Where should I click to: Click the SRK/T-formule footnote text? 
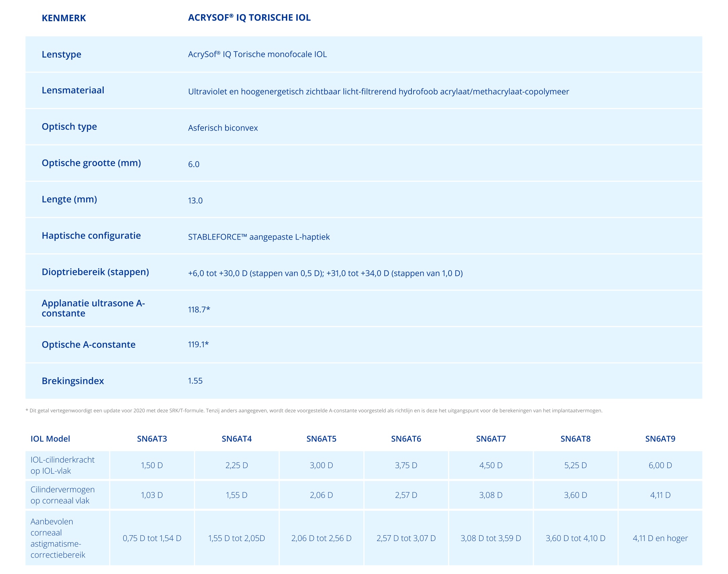point(314,410)
